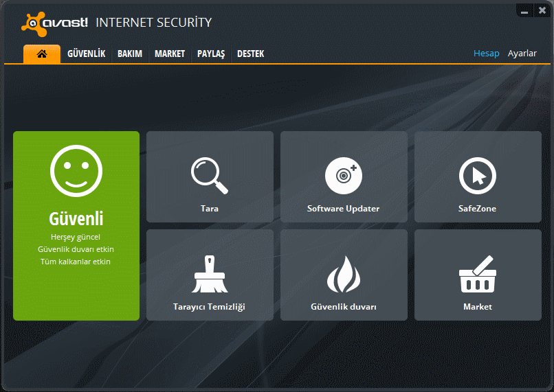This screenshot has width=554, height=392.
Task: Click the Tara magnifying glass icon
Action: [x=210, y=175]
